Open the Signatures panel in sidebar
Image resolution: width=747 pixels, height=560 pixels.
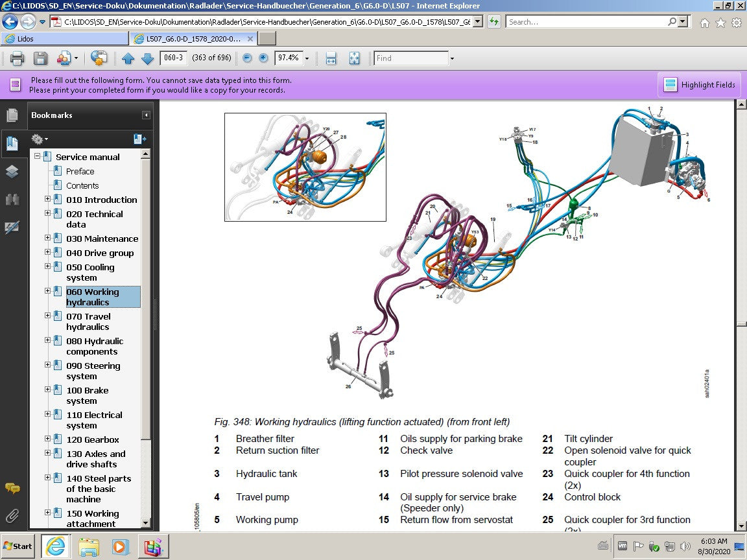tap(12, 227)
